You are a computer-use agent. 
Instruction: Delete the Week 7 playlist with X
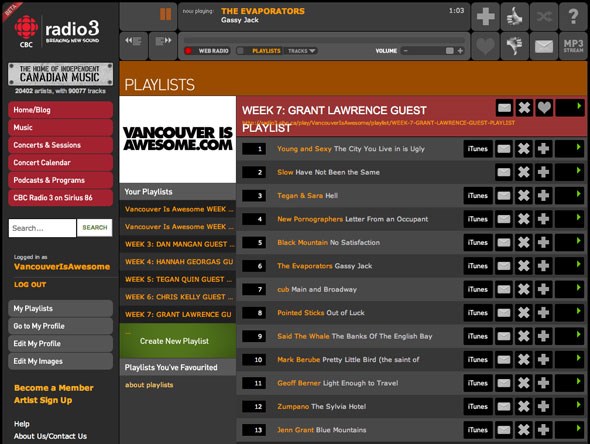click(x=524, y=108)
